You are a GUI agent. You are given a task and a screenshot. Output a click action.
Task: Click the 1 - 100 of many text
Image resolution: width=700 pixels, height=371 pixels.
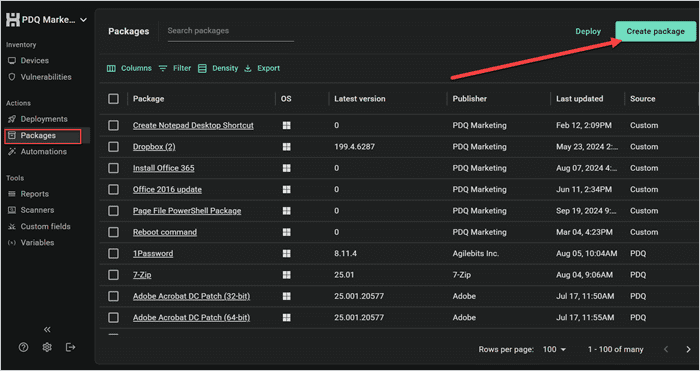pyautogui.click(x=616, y=350)
